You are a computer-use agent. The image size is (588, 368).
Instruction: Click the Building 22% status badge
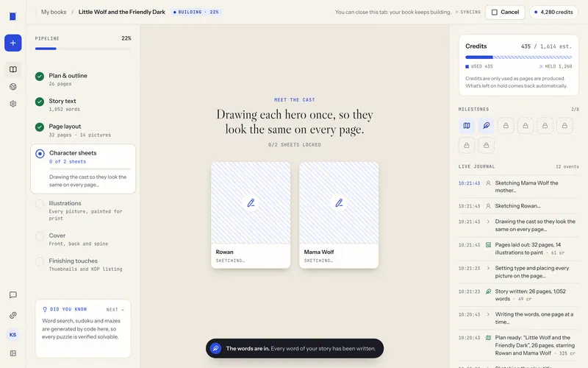tap(196, 12)
